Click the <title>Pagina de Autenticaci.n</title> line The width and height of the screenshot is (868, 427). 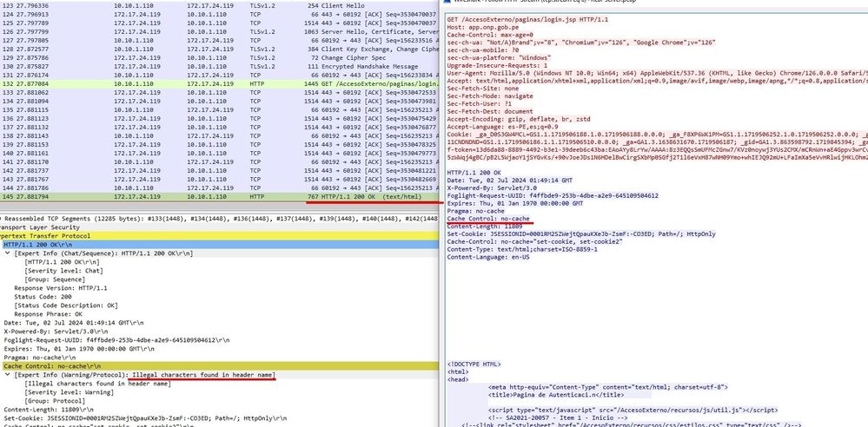[x=556, y=395]
